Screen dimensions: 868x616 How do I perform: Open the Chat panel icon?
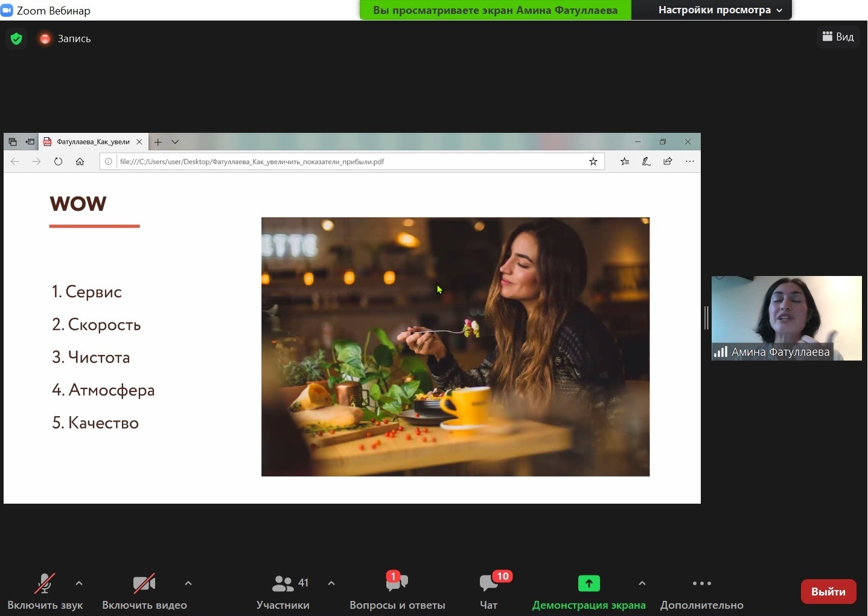click(488, 583)
